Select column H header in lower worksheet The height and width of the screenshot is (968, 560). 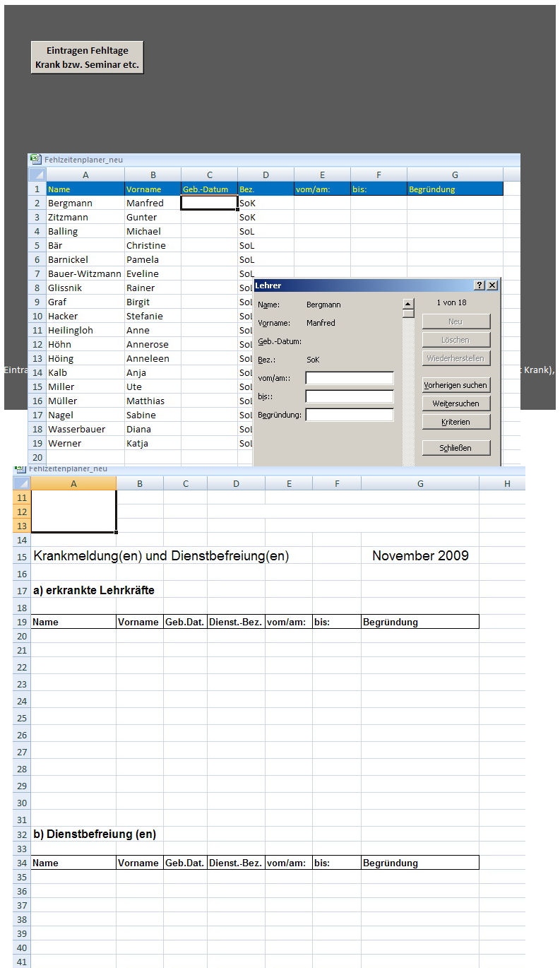(x=507, y=483)
